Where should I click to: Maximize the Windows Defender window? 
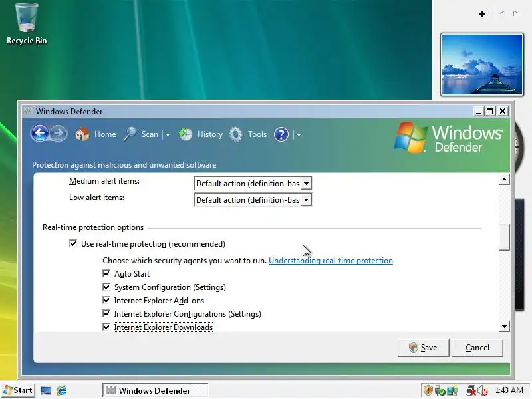[489, 111]
